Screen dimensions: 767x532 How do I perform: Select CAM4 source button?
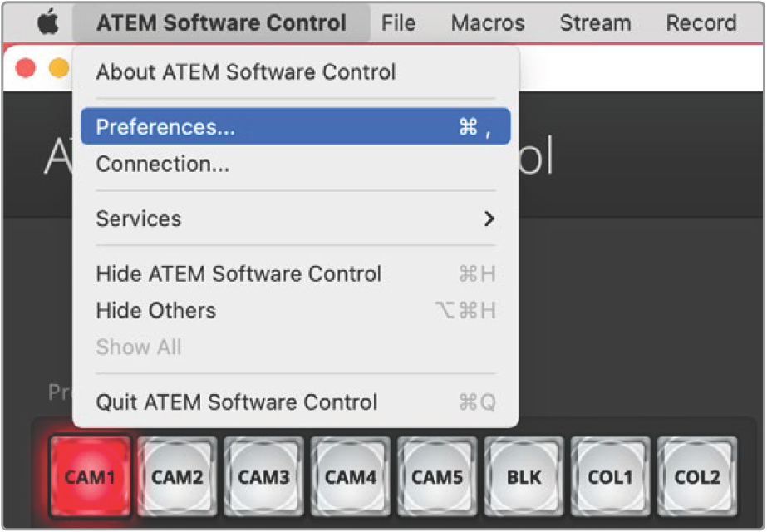350,476
